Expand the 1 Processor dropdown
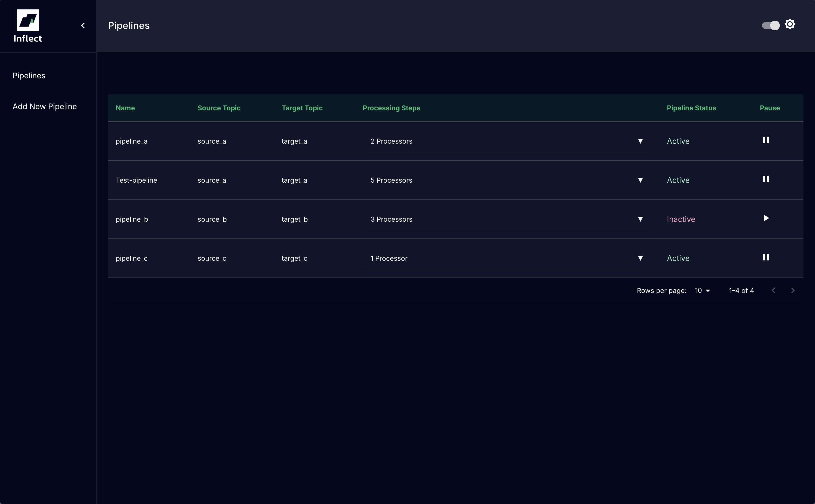815x504 pixels. coord(507,258)
